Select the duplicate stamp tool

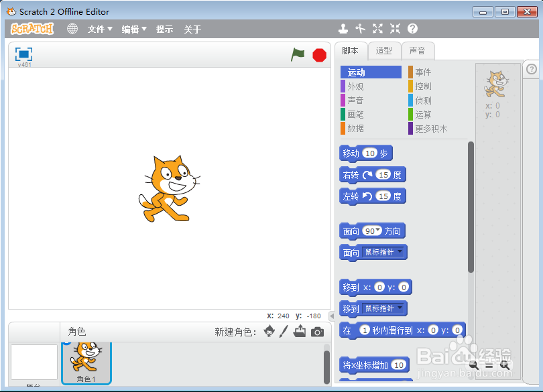343,29
